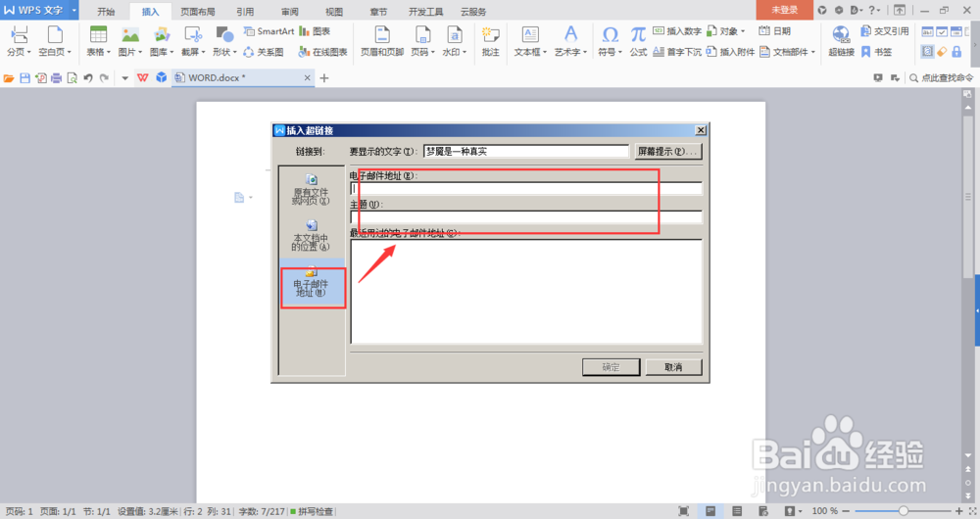Apply drop cap (首字下沉)
This screenshot has height=519, width=980.
point(677,52)
